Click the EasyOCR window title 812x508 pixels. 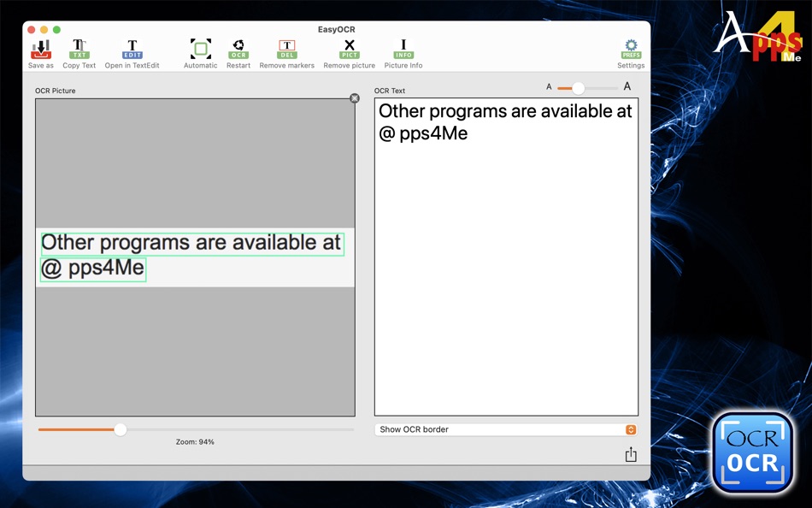337,29
